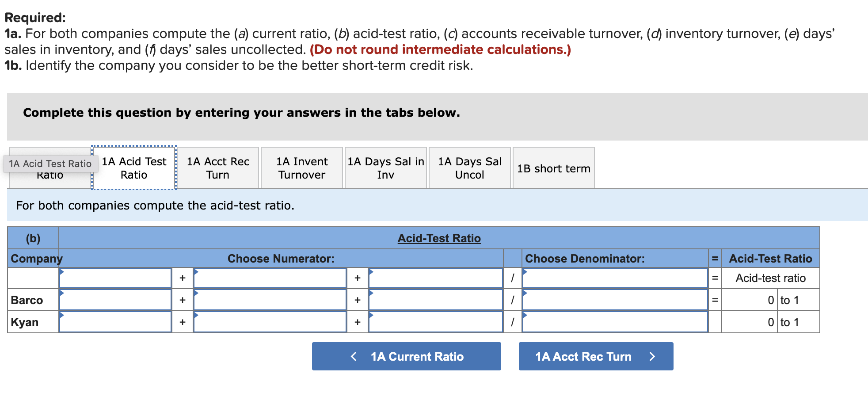This screenshot has width=868, height=404.
Task: Click the 1A Acct Rec Turn navigation button
Action: [x=595, y=356]
